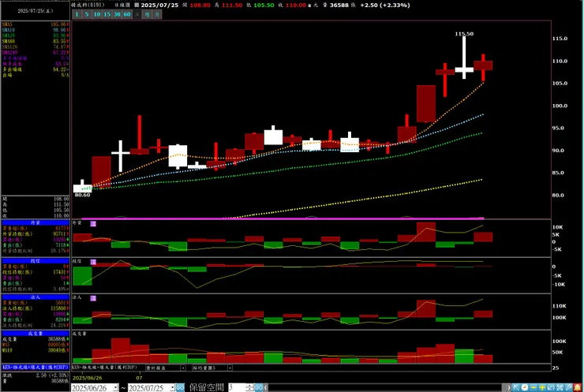Screen dimensions: 584x392
Task: Click the SMA5 indicator label
Action: (7, 24)
